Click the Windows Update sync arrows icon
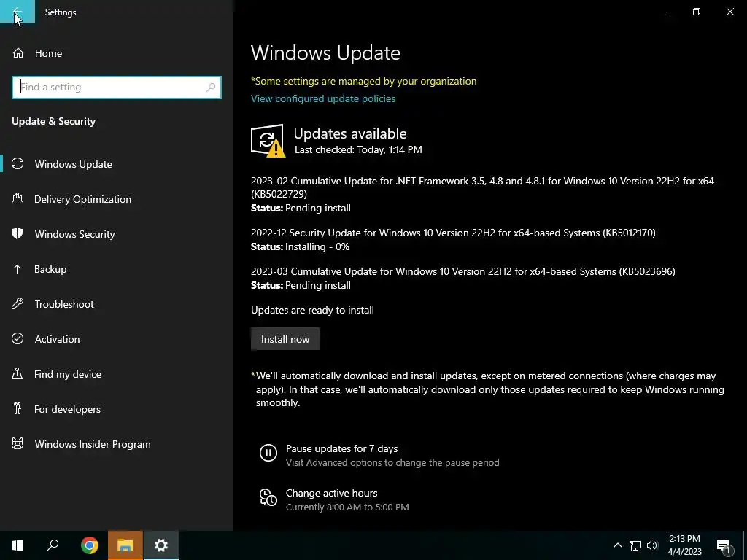 pyautogui.click(x=18, y=164)
